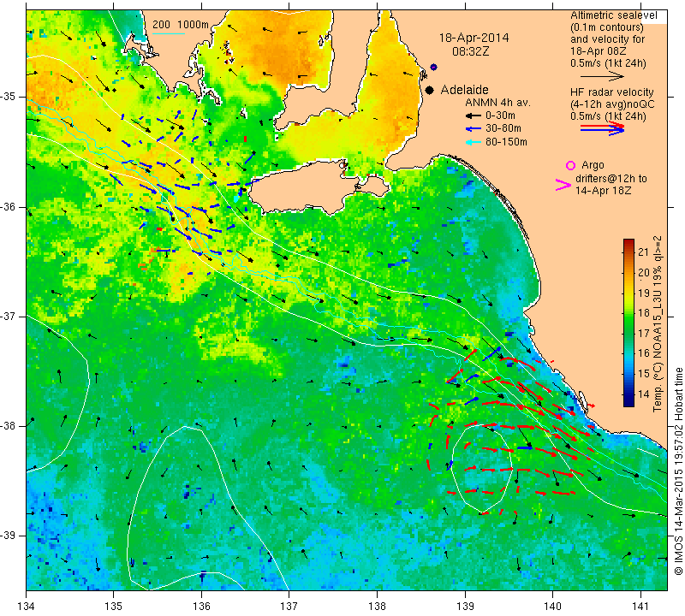The width and height of the screenshot is (685, 616).
Task: Click the '80-150m' depth label
Action: 506,142
